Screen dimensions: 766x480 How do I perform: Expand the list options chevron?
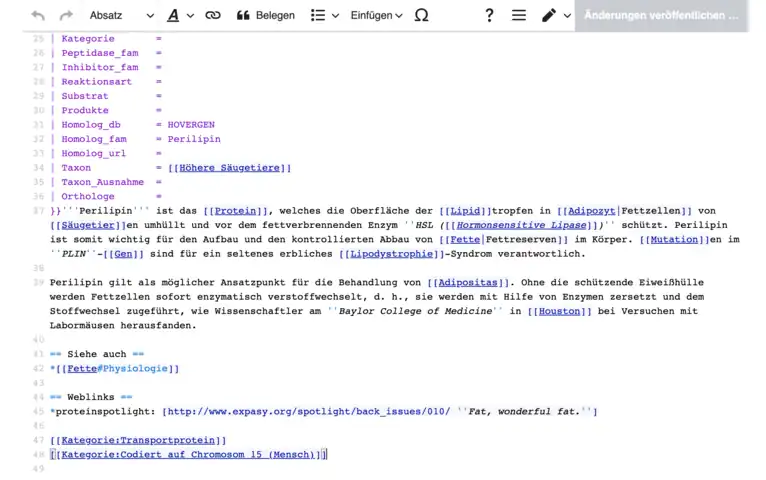click(335, 16)
